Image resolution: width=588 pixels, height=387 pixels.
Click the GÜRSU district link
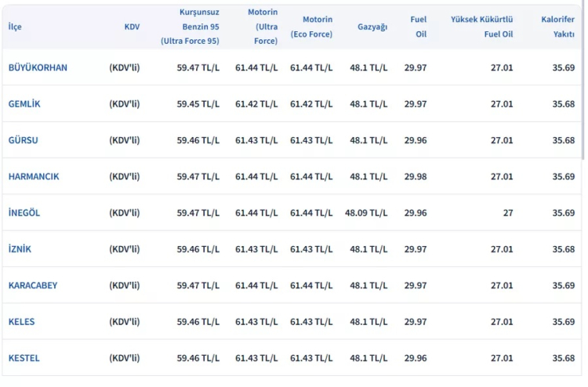(24, 140)
